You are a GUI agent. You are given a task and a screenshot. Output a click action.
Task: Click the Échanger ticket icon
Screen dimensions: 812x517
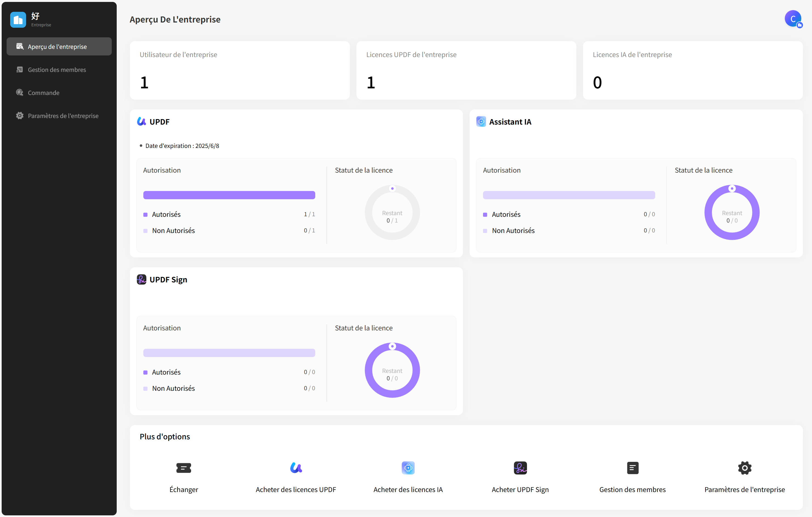tap(183, 468)
